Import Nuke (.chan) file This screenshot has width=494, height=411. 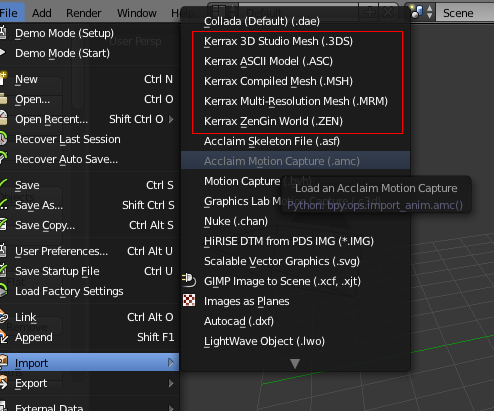coord(295,221)
